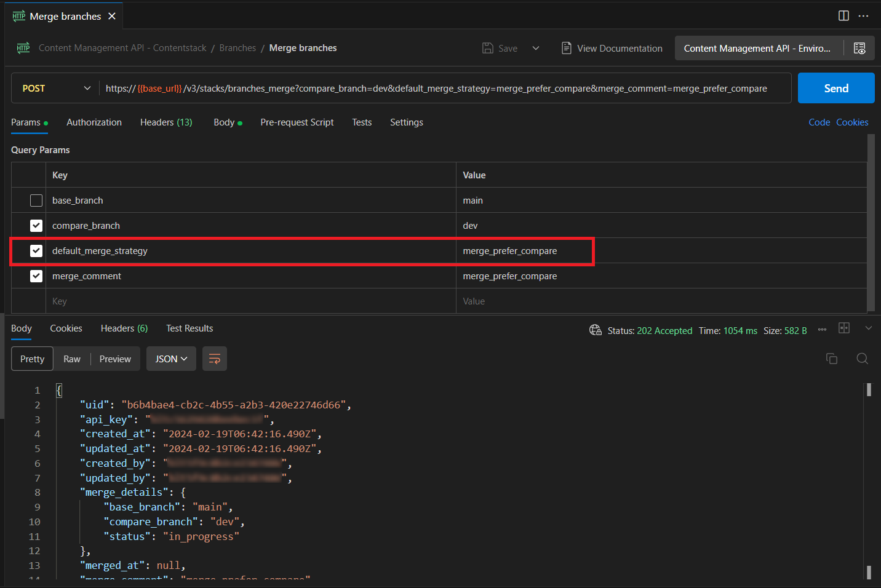Click the HTTP icon on Merge branches tab

pyautogui.click(x=19, y=16)
